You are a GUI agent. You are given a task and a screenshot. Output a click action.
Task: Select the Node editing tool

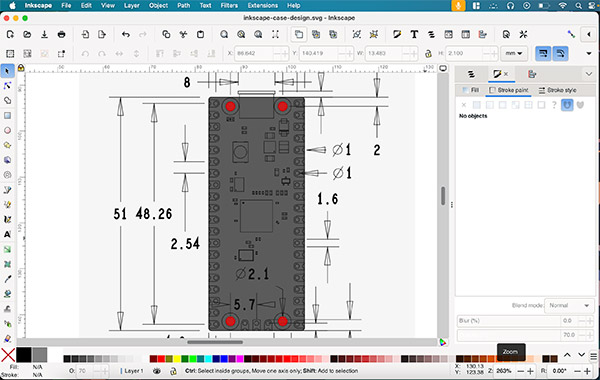point(7,86)
